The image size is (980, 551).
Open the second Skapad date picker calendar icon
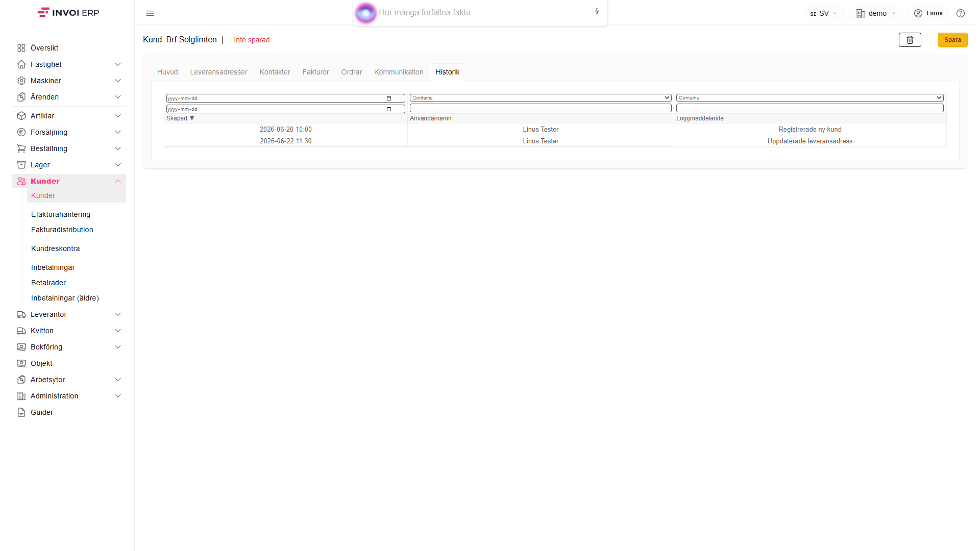389,109
